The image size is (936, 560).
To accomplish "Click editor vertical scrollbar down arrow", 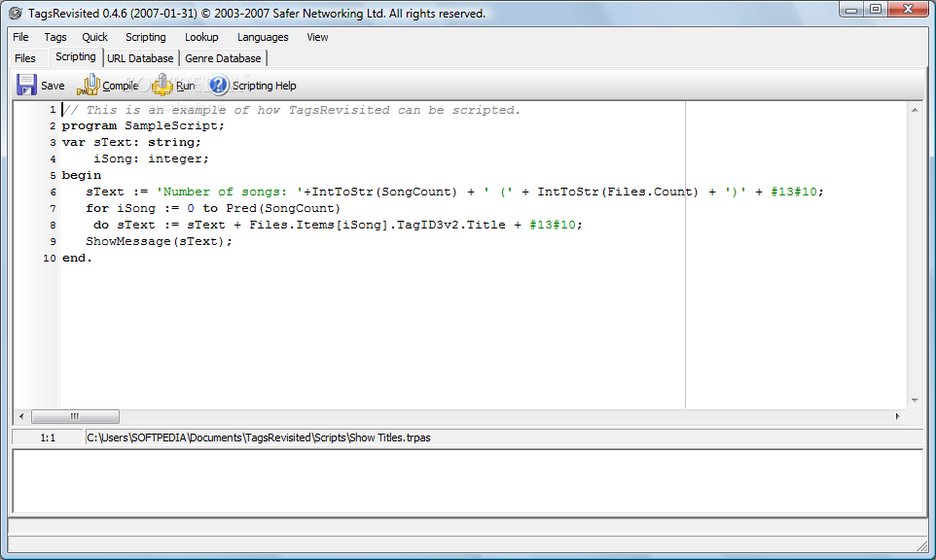I will (915, 401).
